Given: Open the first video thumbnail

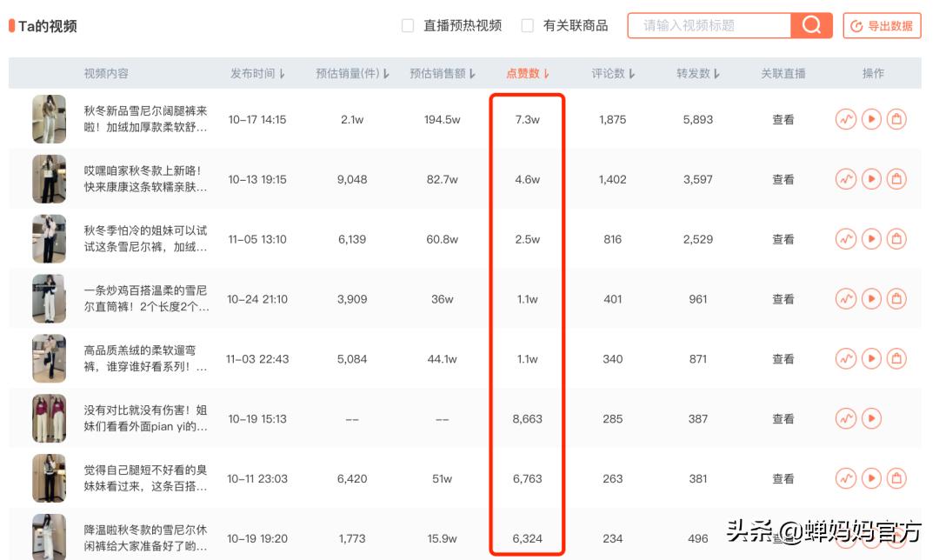Looking at the screenshot, I should click(x=48, y=119).
